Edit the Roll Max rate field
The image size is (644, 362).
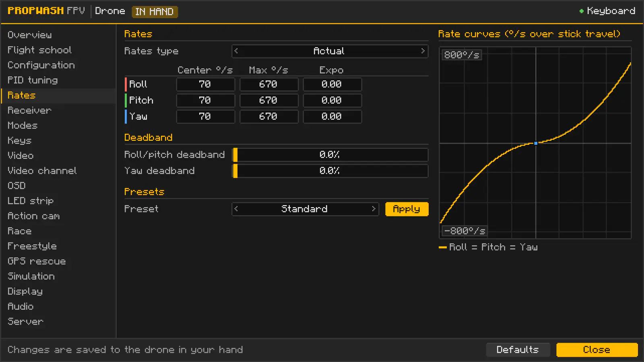[x=269, y=84]
